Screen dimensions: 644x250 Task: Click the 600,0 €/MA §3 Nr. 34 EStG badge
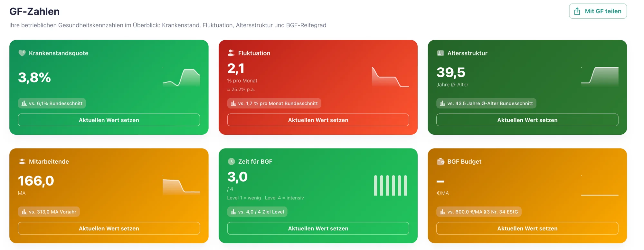coord(479,212)
